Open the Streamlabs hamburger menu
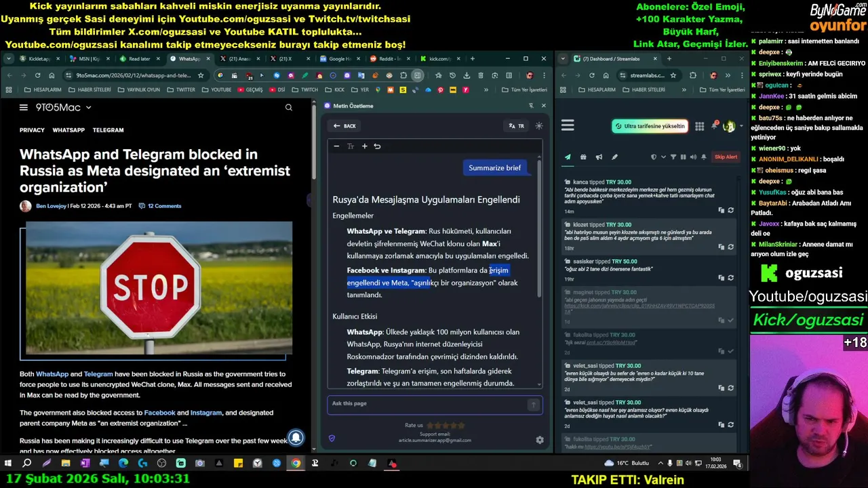 coord(568,125)
